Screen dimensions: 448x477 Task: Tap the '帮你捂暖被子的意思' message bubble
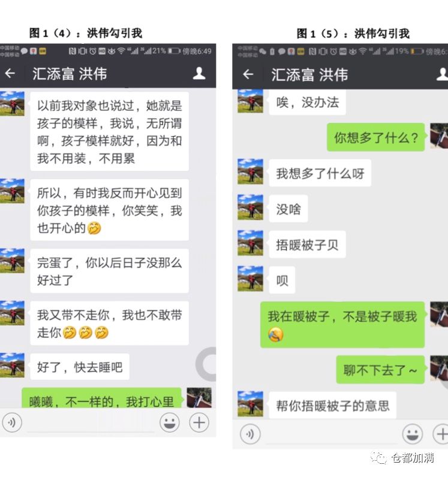point(333,405)
